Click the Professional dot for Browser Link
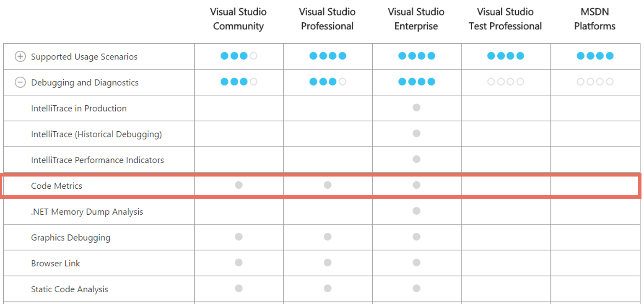The height and width of the screenshot is (304, 644). tap(327, 262)
